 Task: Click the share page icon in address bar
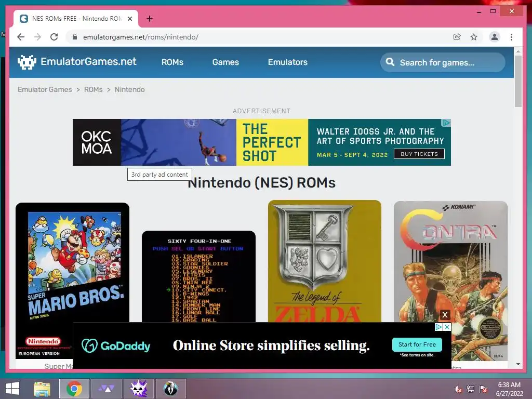click(x=457, y=37)
